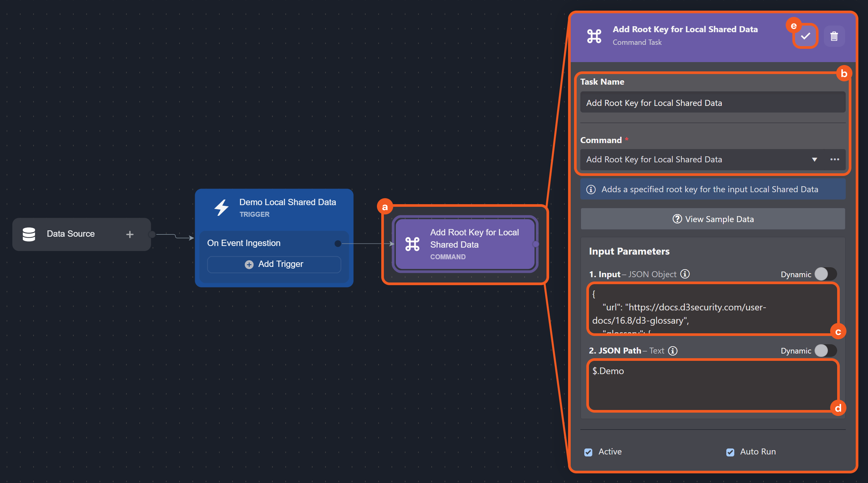This screenshot has width=868, height=483.
Task: Click the Task Name input field
Action: [x=712, y=103]
